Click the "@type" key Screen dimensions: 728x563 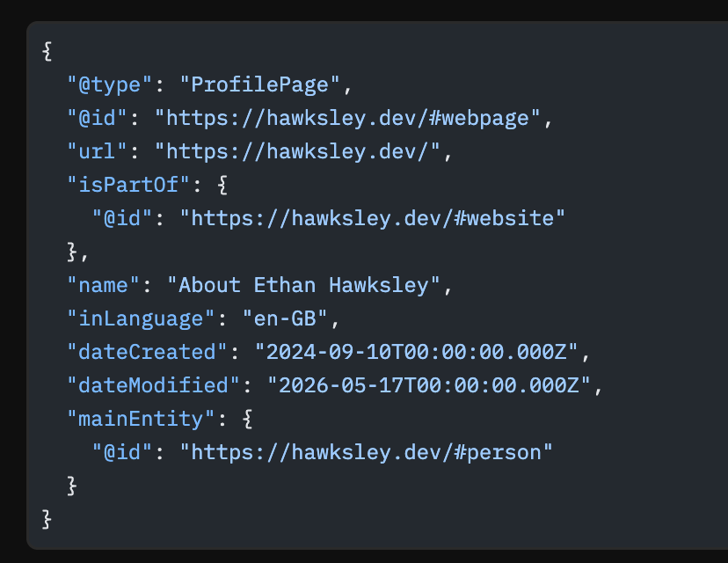pyautogui.click(x=110, y=85)
